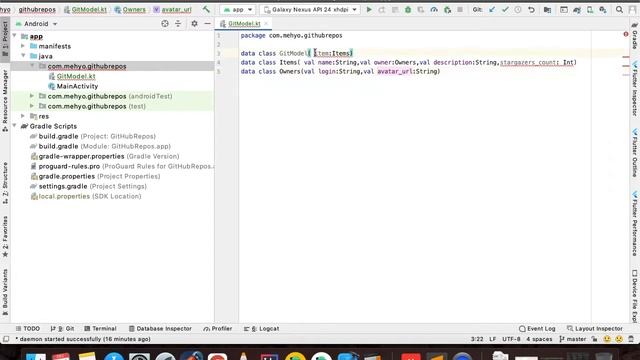Screen dimensions: 640x360
Task: Collapse the app module tree node
Action: (x=14, y=36)
